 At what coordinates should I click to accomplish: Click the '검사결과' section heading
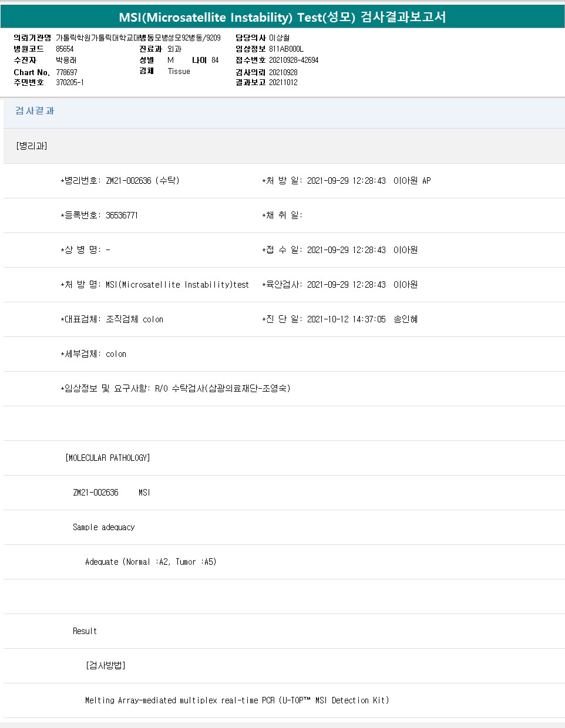tap(35, 111)
